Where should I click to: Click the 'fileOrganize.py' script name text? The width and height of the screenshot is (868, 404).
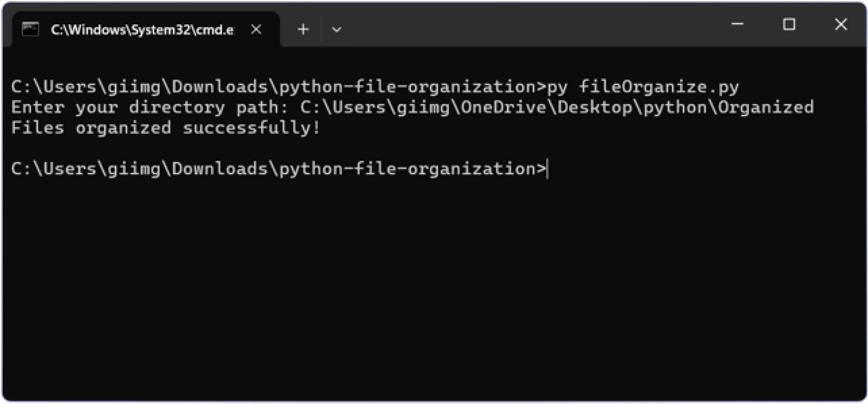click(659, 87)
